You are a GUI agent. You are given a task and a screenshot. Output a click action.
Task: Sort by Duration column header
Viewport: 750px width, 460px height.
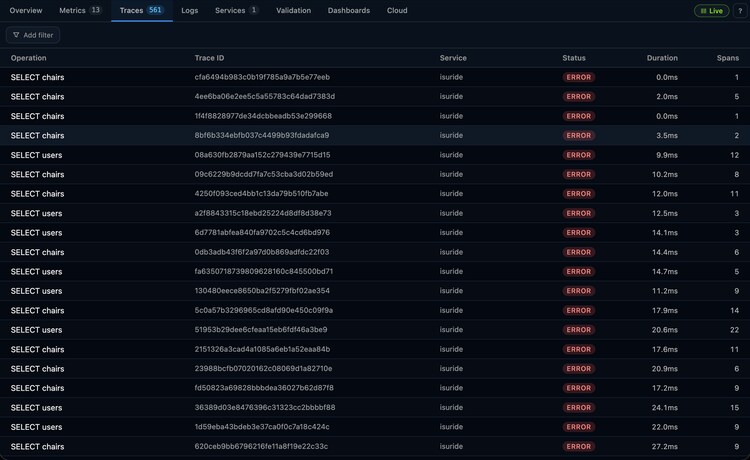pos(662,58)
